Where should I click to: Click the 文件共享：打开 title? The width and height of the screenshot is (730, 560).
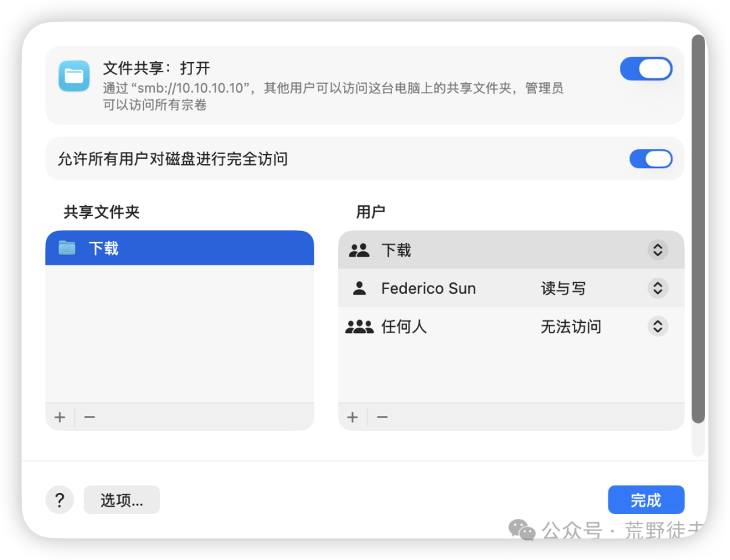coord(156,68)
